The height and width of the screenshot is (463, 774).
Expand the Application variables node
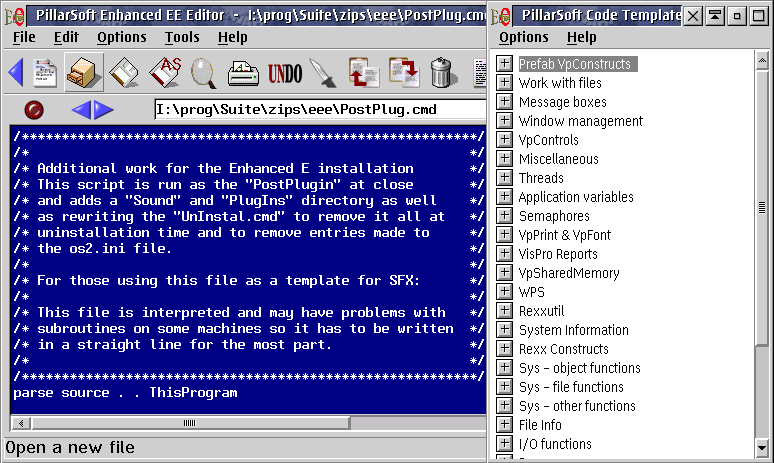[504, 196]
